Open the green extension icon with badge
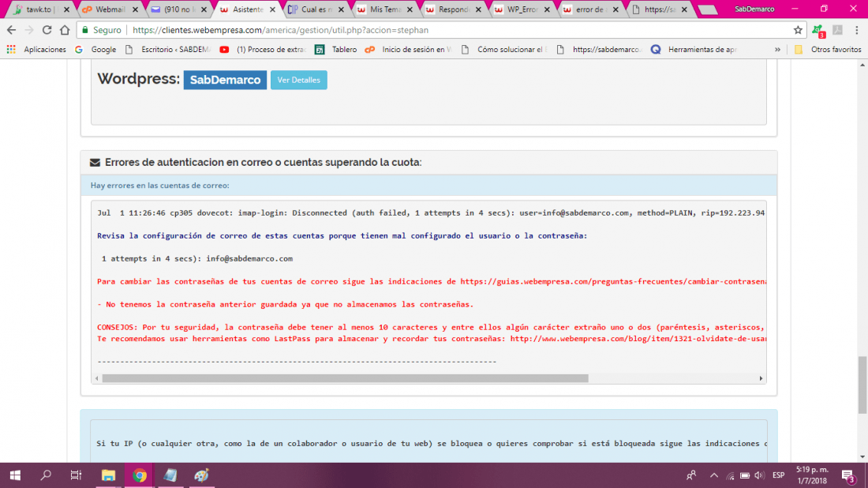The width and height of the screenshot is (868, 488). click(x=819, y=31)
